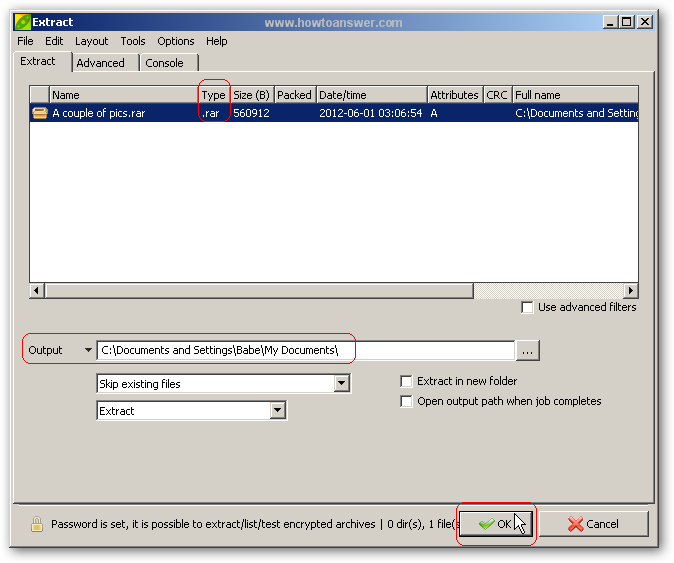The height and width of the screenshot is (563, 674).
Task: Open the Options menu
Action: [x=176, y=41]
